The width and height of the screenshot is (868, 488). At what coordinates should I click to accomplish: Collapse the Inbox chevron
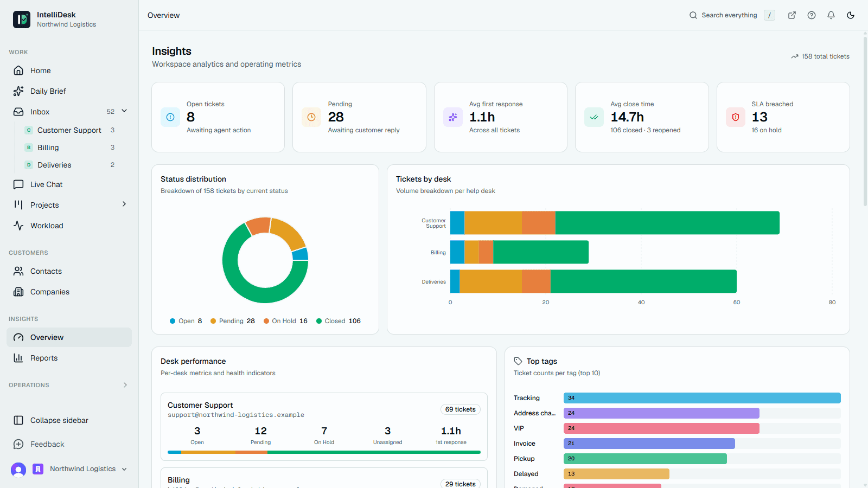point(124,111)
